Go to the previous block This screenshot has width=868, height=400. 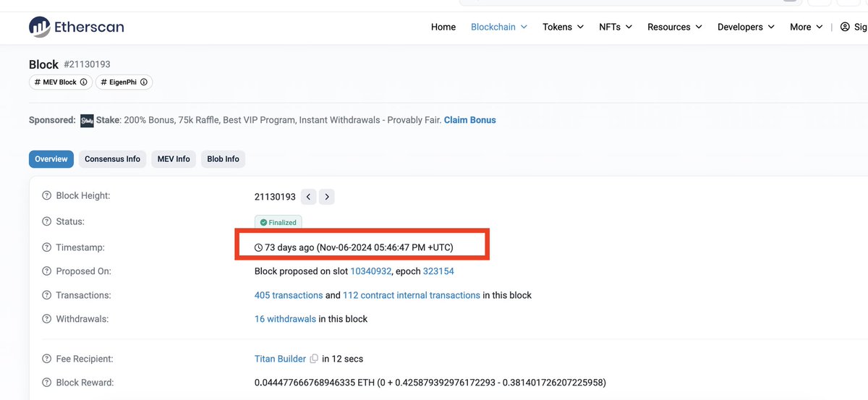(308, 197)
